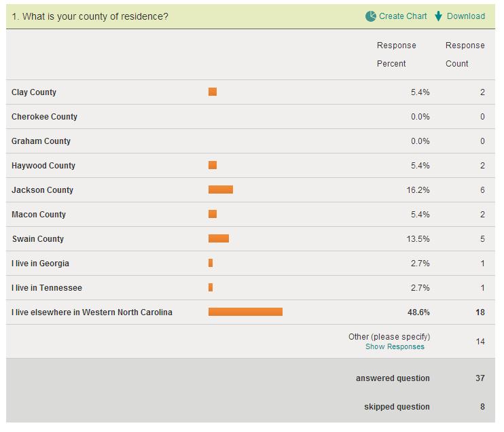The width and height of the screenshot is (504, 432).
Task: Click the Response Percent column header
Action: click(397, 54)
